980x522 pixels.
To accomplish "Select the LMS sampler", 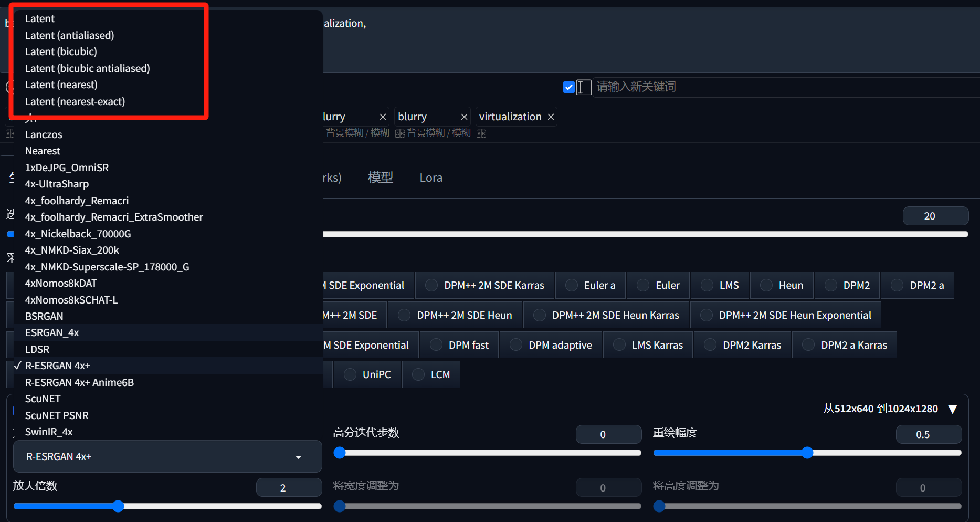I will click(x=720, y=285).
